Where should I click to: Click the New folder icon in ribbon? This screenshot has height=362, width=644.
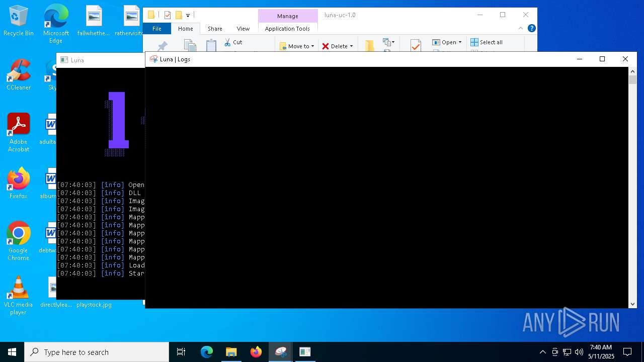coord(370,46)
